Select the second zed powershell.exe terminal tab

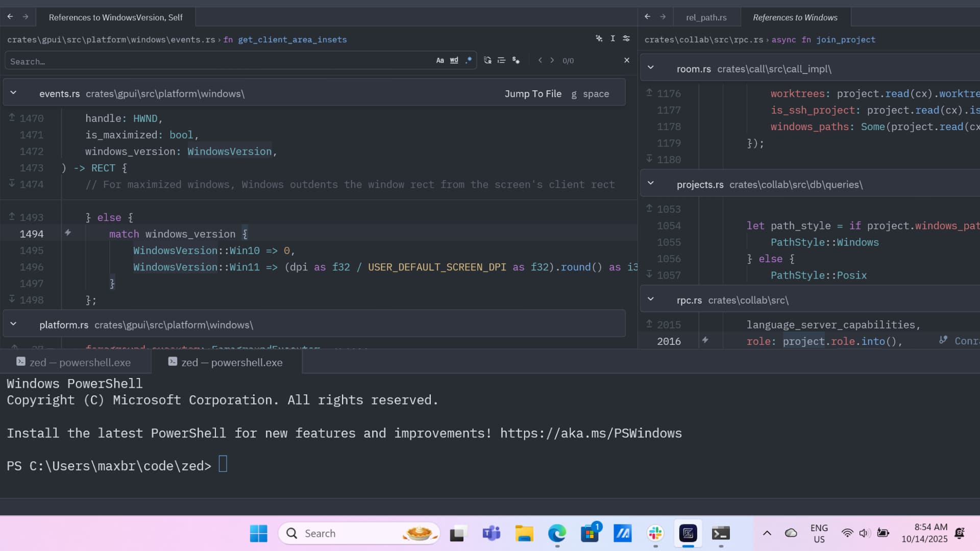click(226, 362)
